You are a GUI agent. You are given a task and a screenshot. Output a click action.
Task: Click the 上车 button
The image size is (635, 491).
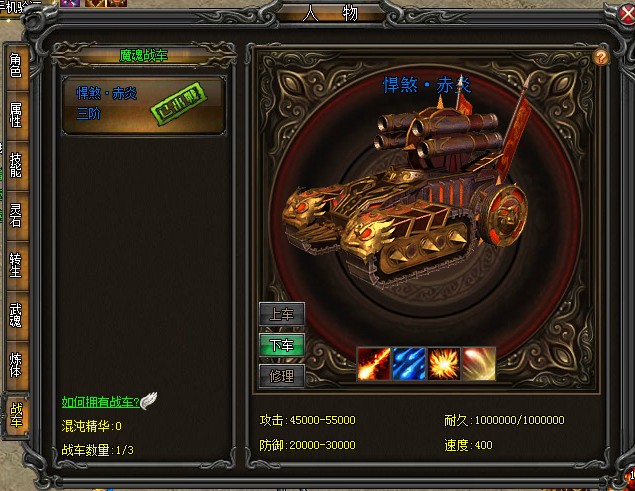click(x=282, y=314)
